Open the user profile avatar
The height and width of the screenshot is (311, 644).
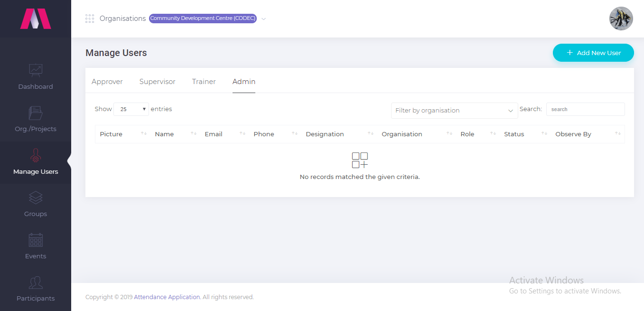pos(621,19)
